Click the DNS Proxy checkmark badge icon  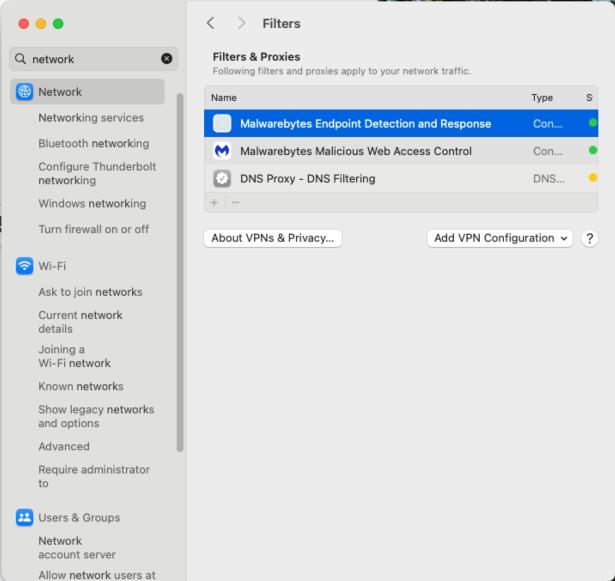222,178
